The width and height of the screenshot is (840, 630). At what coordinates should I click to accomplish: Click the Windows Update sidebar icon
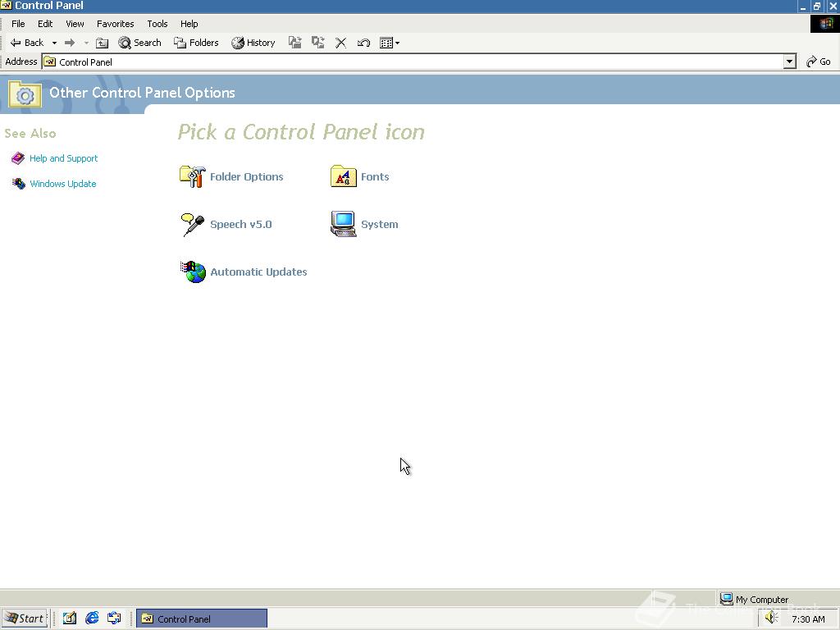[x=19, y=184]
